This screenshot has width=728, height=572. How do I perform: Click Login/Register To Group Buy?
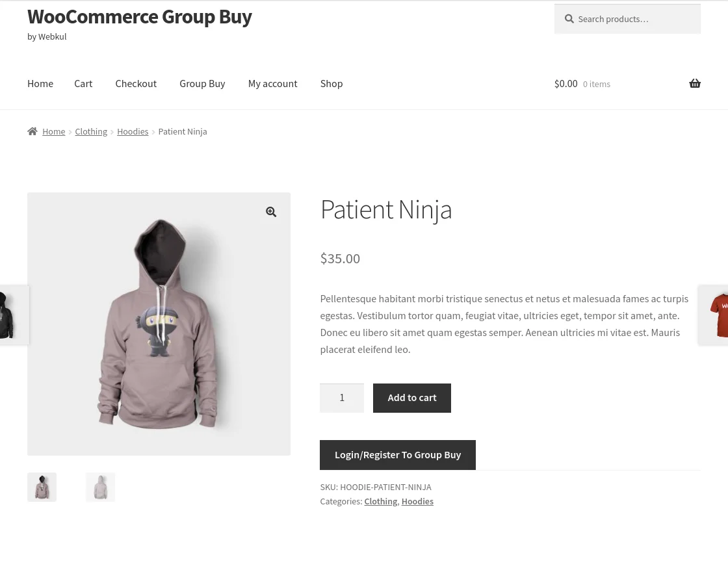[398, 454]
